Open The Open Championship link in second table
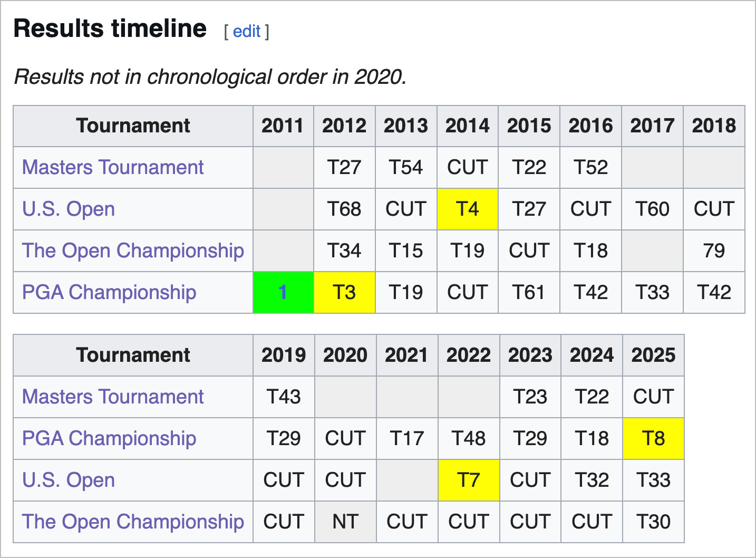This screenshot has width=756, height=558. [x=133, y=522]
